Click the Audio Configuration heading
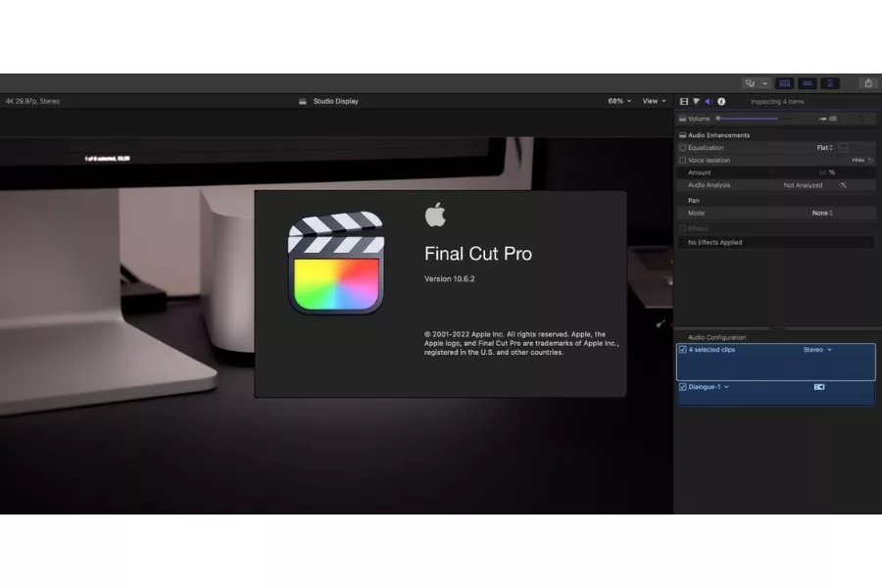 tap(716, 337)
